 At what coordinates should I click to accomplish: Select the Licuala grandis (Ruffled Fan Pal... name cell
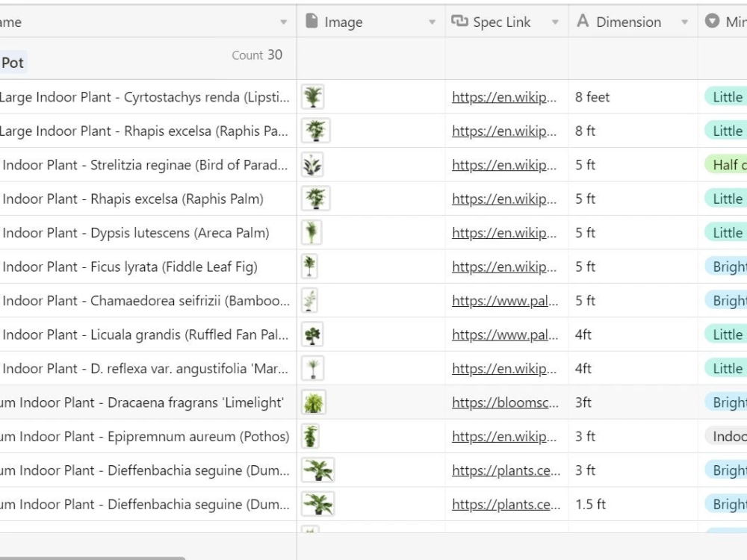(148, 335)
